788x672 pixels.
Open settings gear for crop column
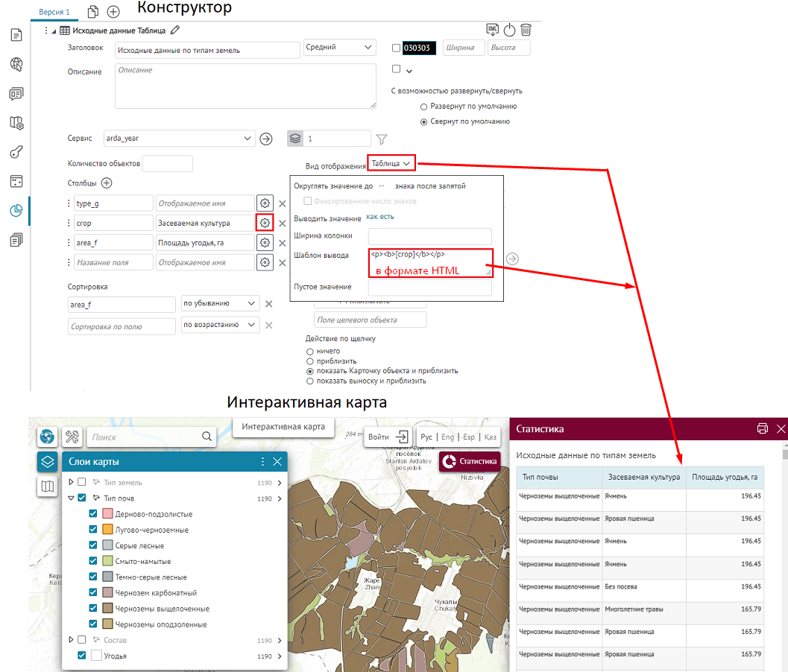(265, 223)
